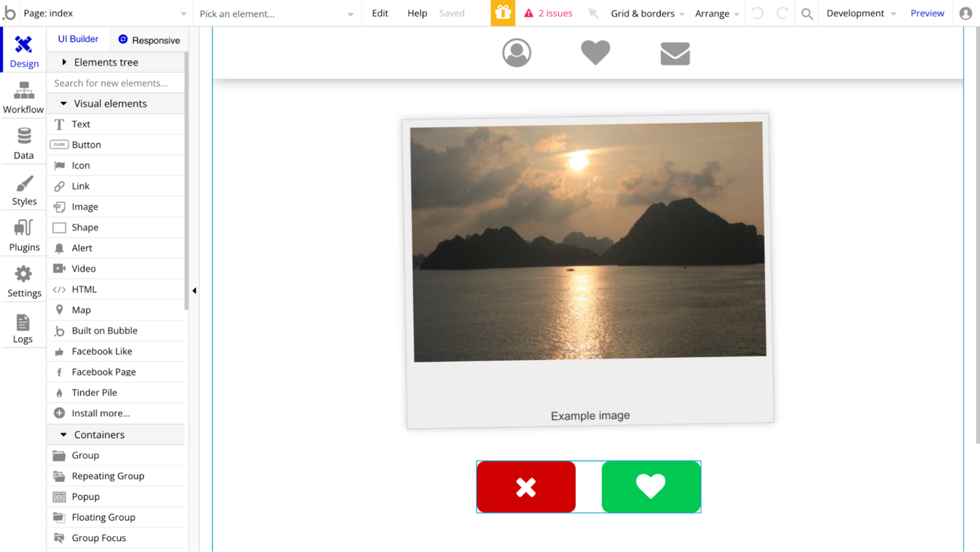The height and width of the screenshot is (552, 980).
Task: Add an HTML element
Action: (116, 290)
